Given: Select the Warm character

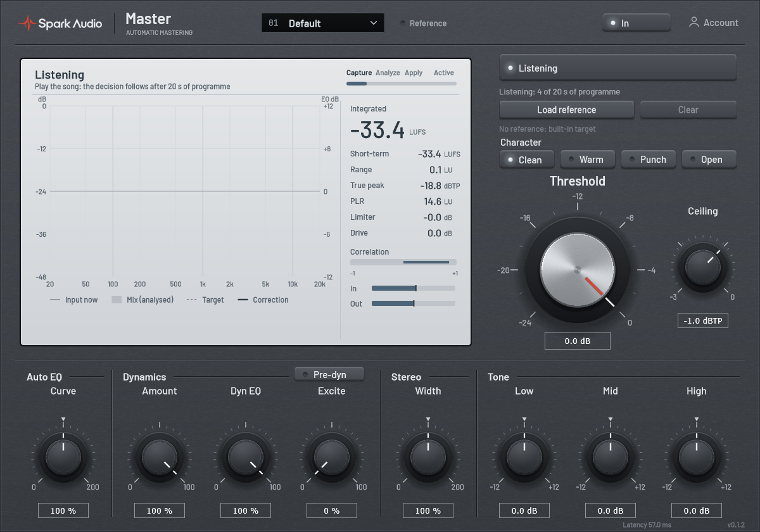Looking at the screenshot, I should 588,160.
